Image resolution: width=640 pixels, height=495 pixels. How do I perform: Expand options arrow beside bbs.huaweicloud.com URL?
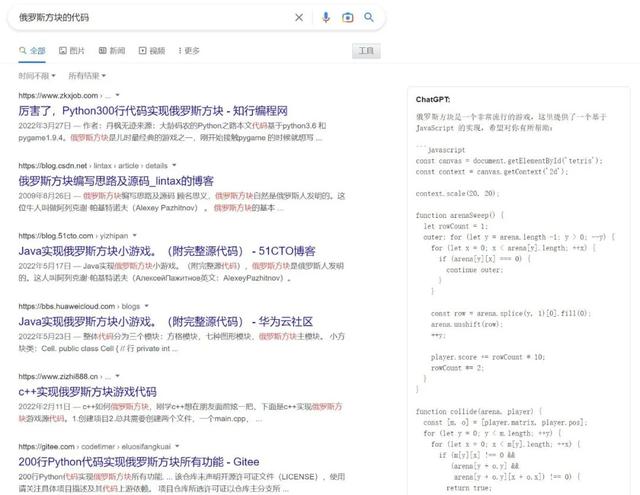click(147, 306)
